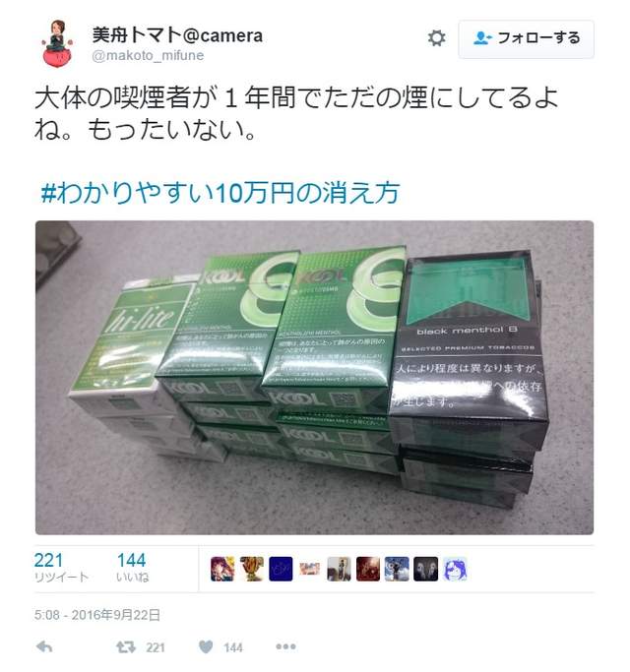Open the gear settings menu

[437, 38]
